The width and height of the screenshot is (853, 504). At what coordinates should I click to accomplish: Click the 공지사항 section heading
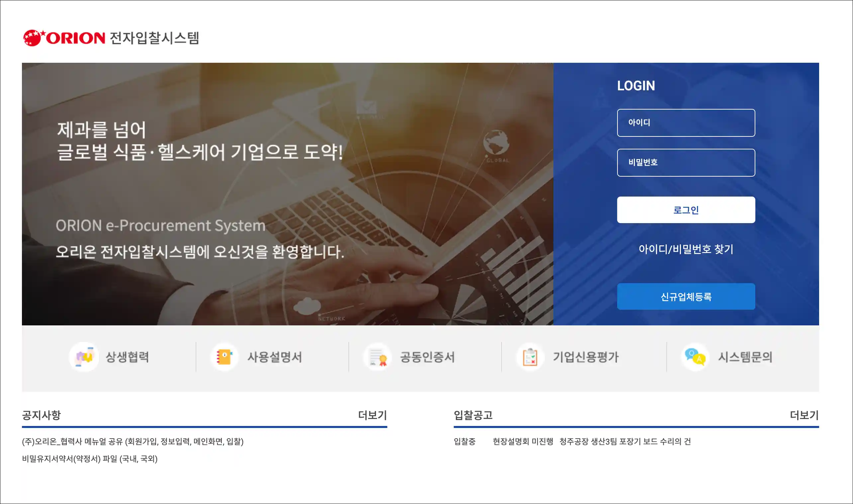42,415
